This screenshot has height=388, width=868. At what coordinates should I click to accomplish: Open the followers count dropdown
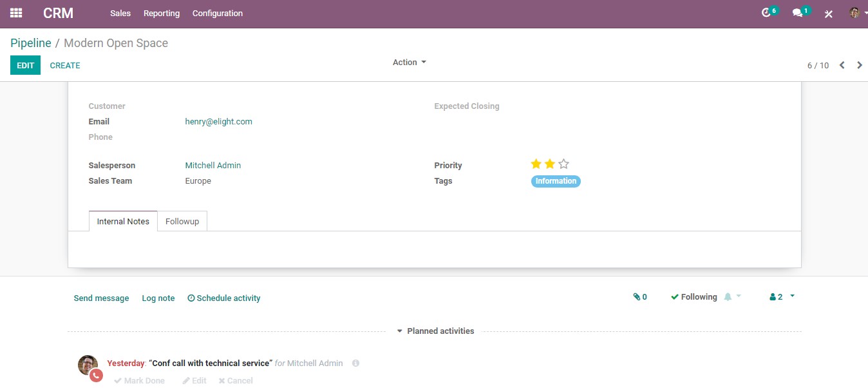[x=782, y=297]
